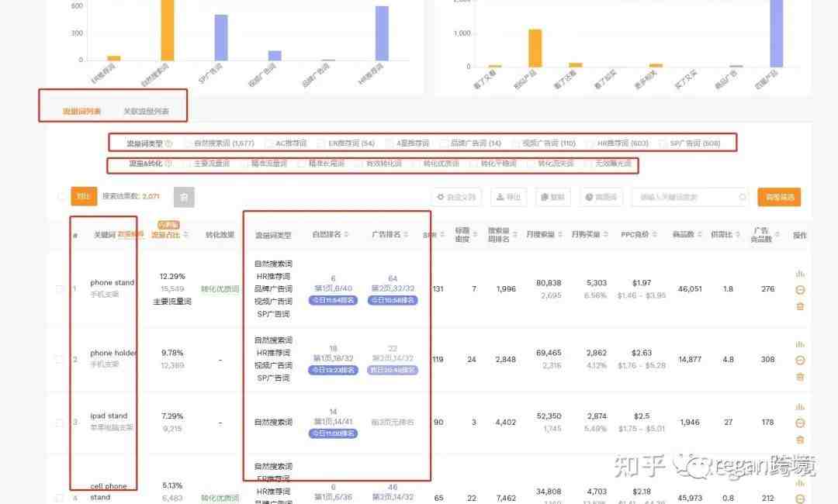Click keyword 'phone stand'

click(x=113, y=282)
